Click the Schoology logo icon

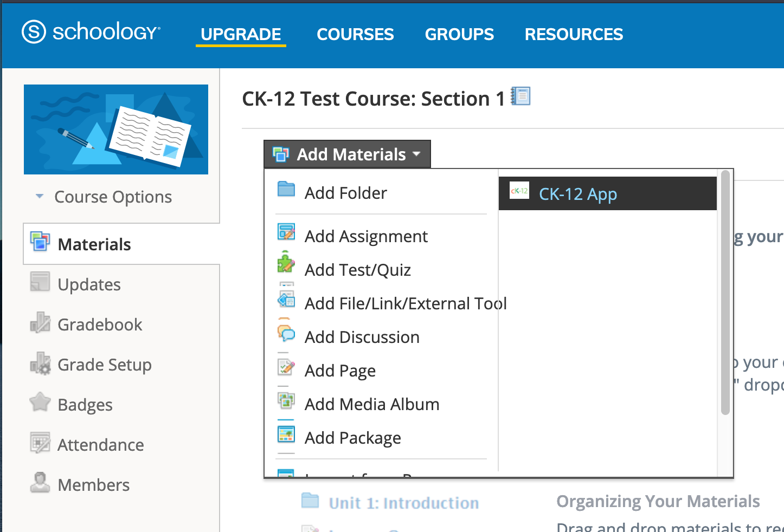(34, 32)
